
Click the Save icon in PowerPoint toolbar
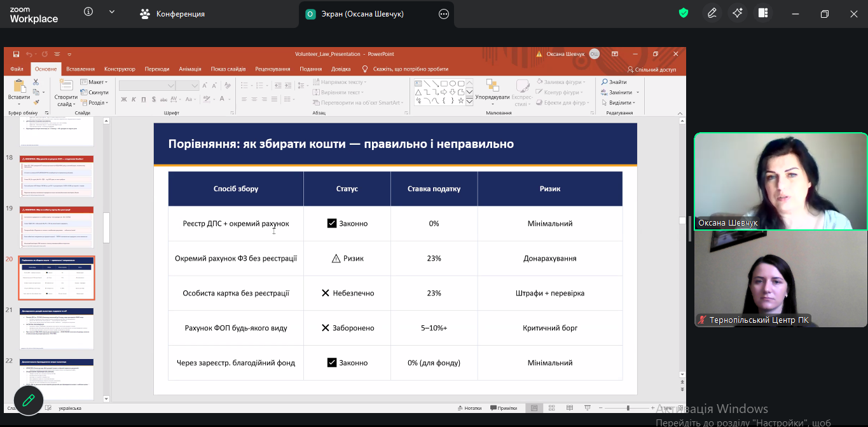pyautogui.click(x=17, y=55)
